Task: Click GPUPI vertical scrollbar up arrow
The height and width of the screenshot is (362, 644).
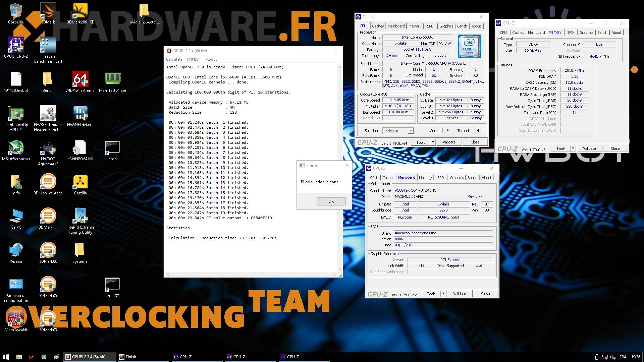Action: click(340, 67)
